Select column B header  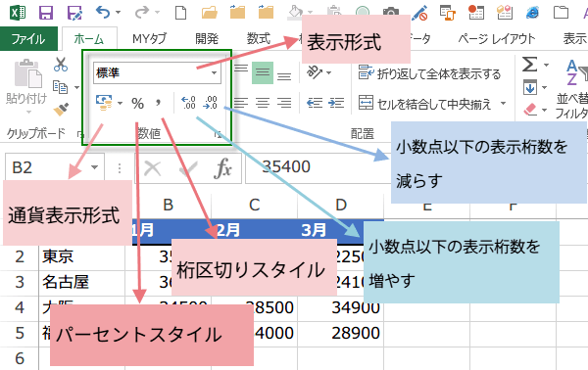pos(168,206)
